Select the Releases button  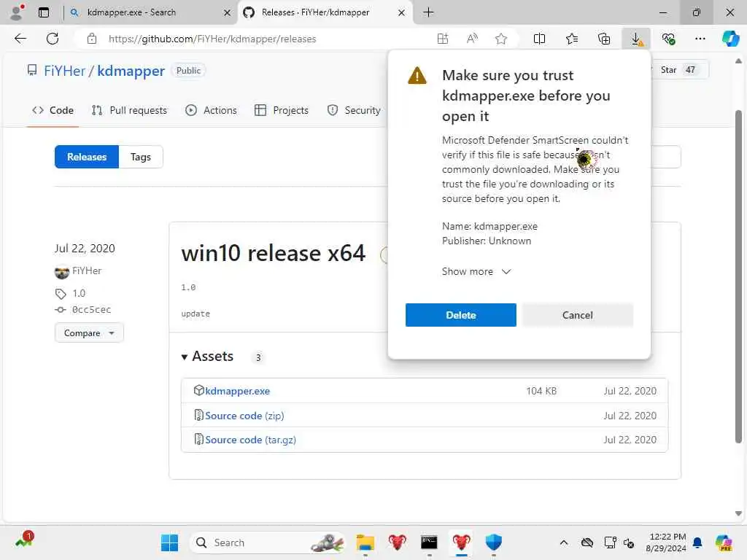point(87,157)
